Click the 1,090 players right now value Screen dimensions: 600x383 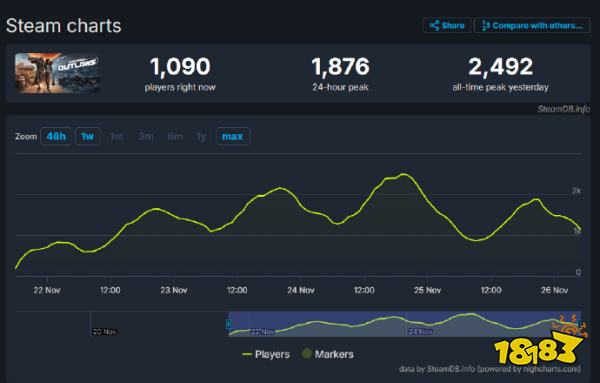[180, 66]
